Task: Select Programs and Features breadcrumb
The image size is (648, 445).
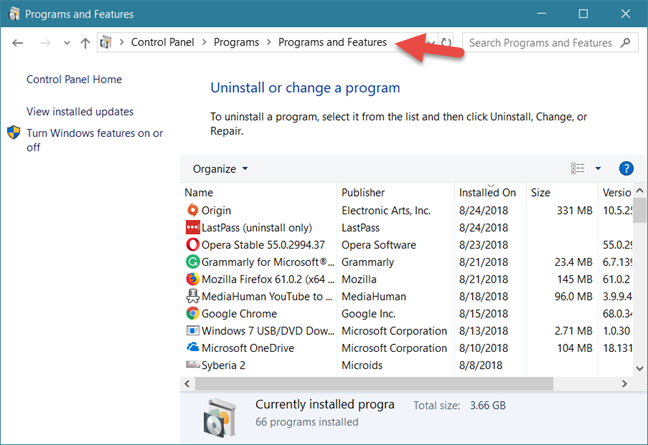Action: click(332, 42)
